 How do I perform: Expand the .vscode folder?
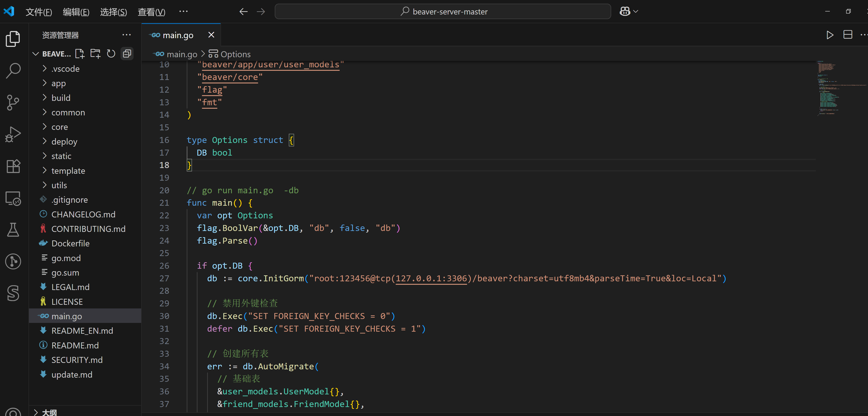tap(85, 69)
